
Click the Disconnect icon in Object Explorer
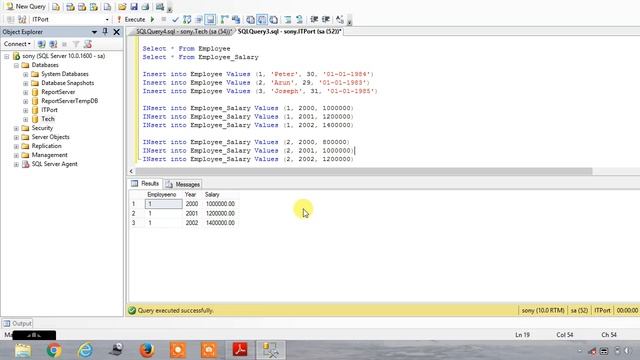(53, 44)
